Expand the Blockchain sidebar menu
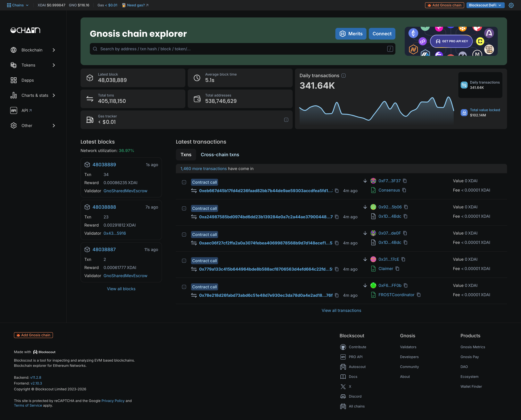Screen dimensions: 521x420 coord(33,50)
